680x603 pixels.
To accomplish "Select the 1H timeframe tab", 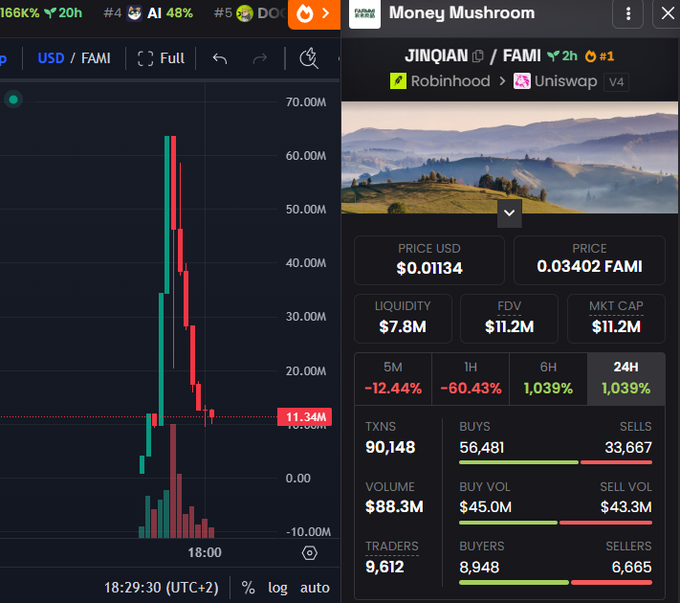I will (x=471, y=379).
